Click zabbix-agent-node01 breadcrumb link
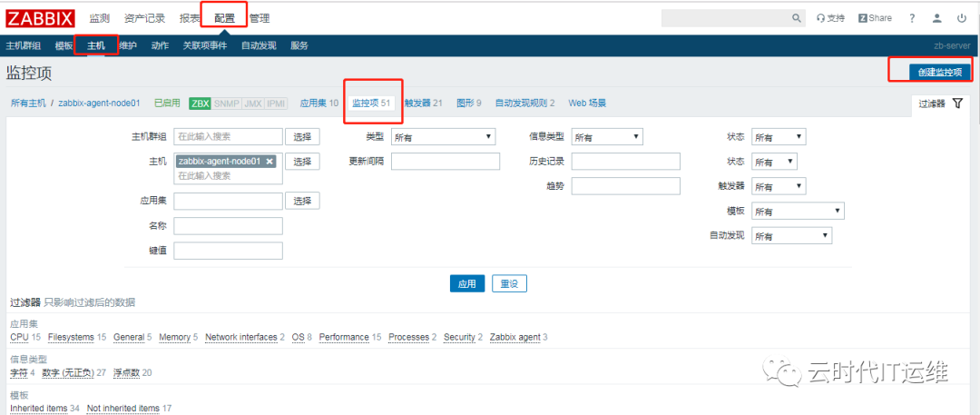Screen dimensions: 980x415 click(x=99, y=104)
